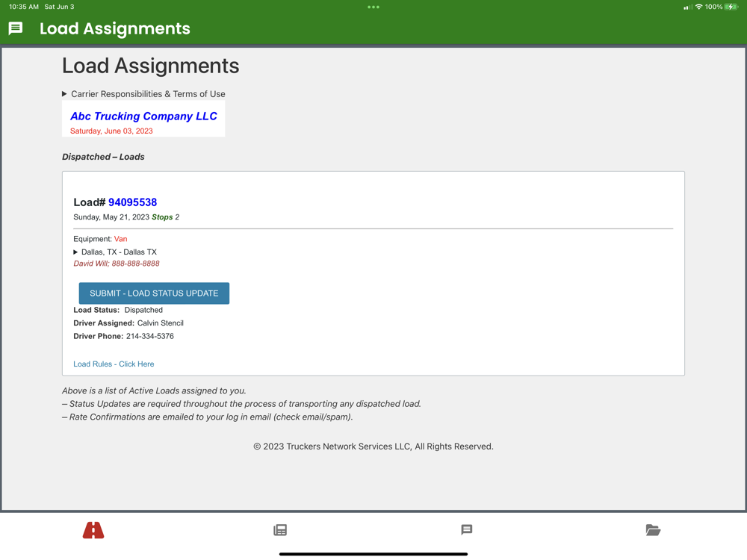Select driver name Calvin Stencil

[x=160, y=323]
